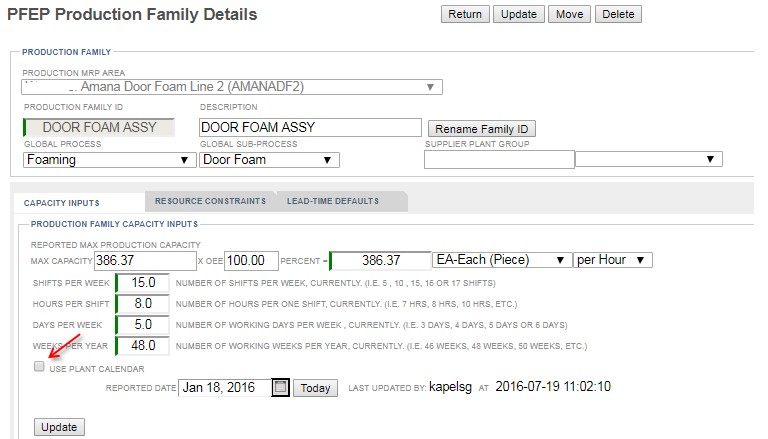Open the Supplier Plant Group dropdown
Viewport: 768px width, 439px height.
pos(648,159)
